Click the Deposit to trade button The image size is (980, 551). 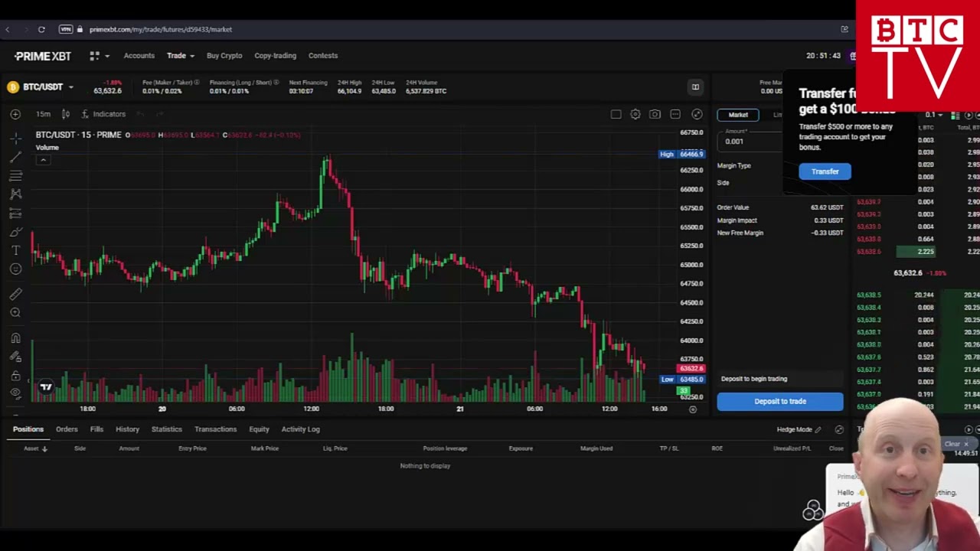click(780, 401)
